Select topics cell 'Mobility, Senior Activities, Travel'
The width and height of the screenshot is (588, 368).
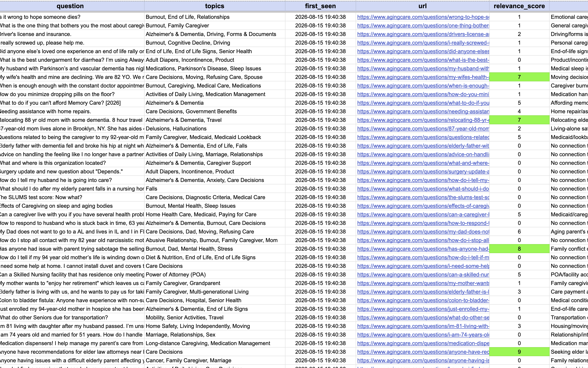pos(215,318)
